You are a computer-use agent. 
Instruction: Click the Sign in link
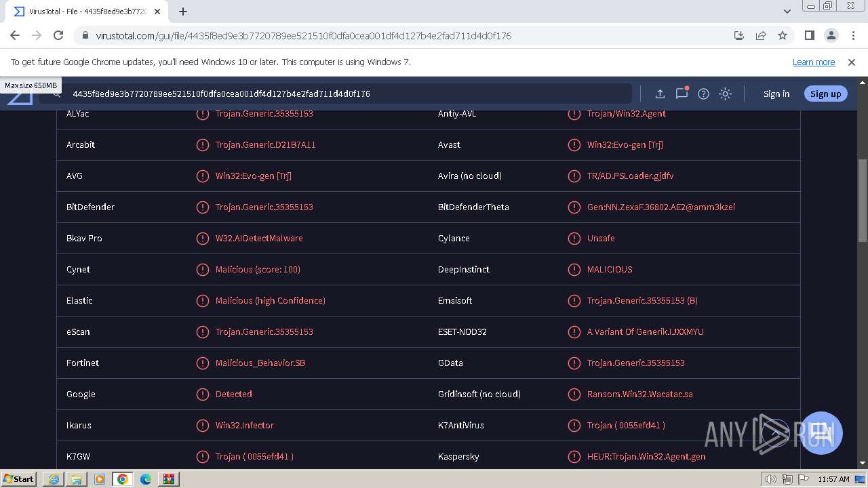pyautogui.click(x=776, y=94)
